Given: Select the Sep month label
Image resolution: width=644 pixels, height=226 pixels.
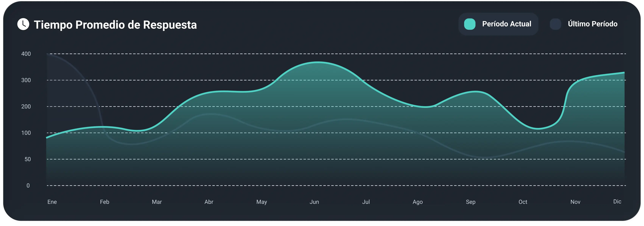Looking at the screenshot, I should pos(470,202).
